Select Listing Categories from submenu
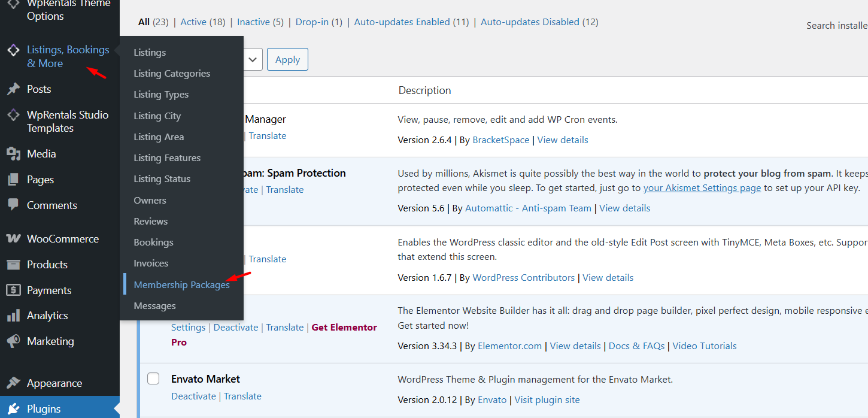Screen dimensions: 868x418 pos(172,74)
